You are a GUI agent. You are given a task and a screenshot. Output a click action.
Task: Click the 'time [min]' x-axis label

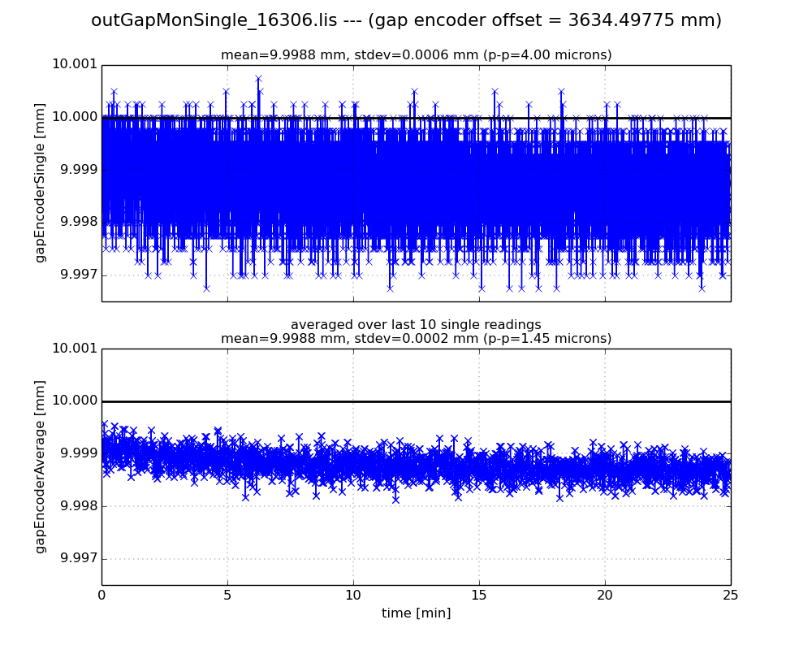click(x=416, y=613)
